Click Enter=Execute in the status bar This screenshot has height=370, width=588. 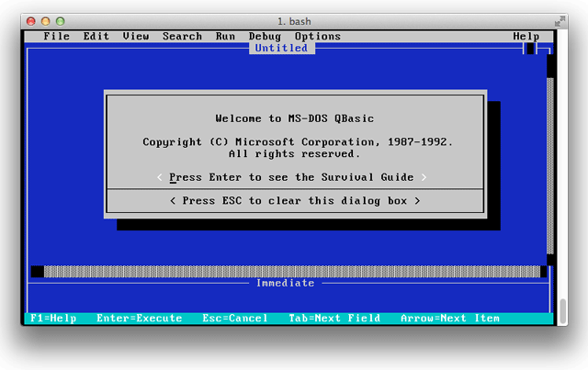pos(139,319)
